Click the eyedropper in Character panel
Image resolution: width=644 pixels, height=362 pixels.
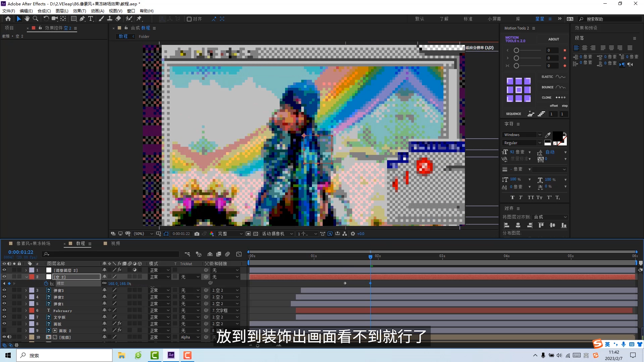click(x=548, y=135)
